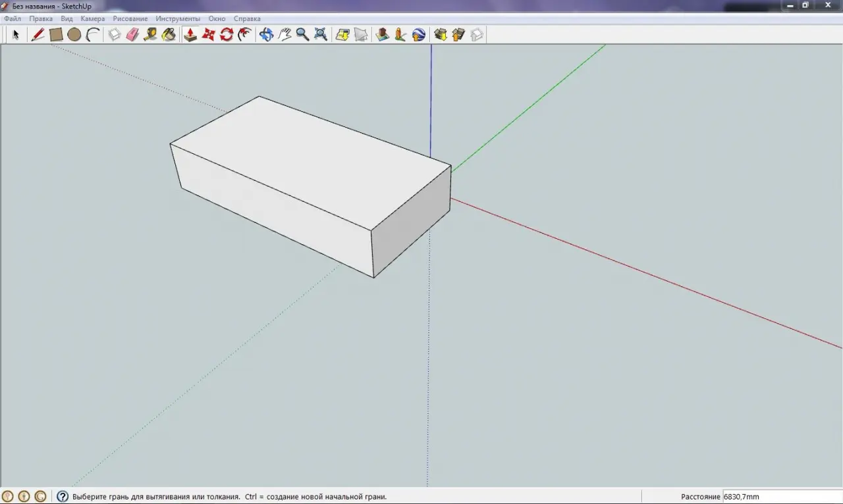
Task: Select the Rotate tool
Action: click(227, 35)
